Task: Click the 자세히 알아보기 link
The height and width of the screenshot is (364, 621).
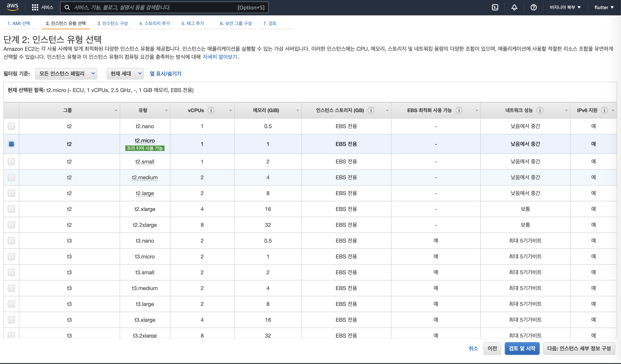Action: coord(220,57)
